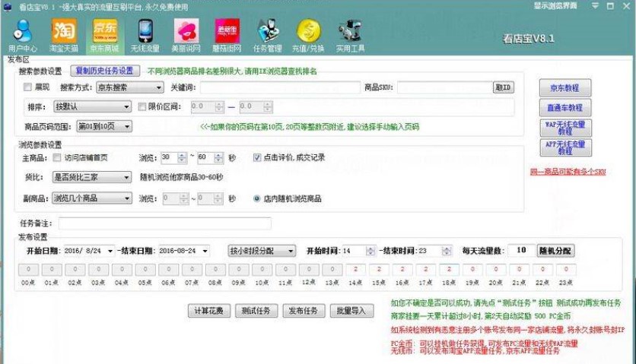Adjust the maximum price stepper in 限价区间
Image resolution: width=636 pixels, height=364 pixels.
click(268, 107)
